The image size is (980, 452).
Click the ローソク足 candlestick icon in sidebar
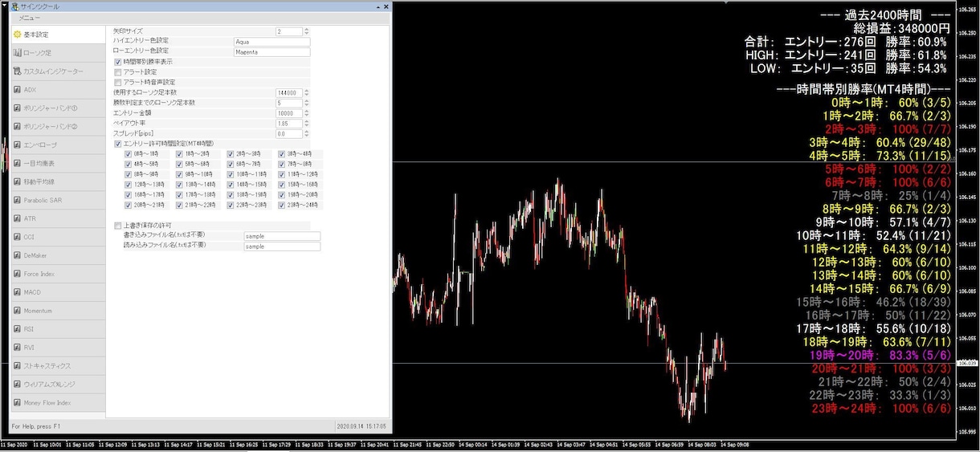point(17,53)
